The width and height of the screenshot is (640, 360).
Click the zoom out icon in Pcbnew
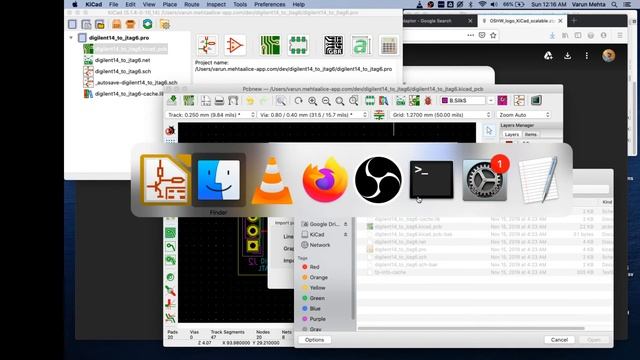[x=326, y=101]
